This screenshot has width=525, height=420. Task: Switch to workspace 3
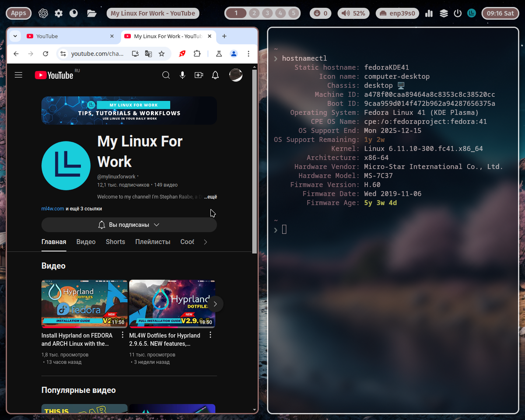coord(267,13)
